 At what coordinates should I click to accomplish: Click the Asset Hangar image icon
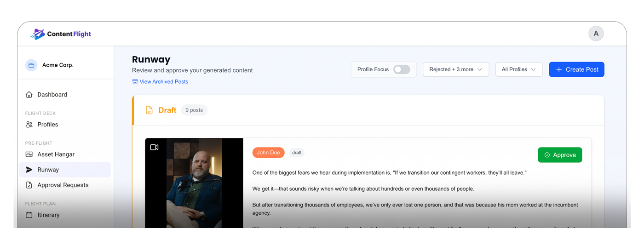point(29,154)
